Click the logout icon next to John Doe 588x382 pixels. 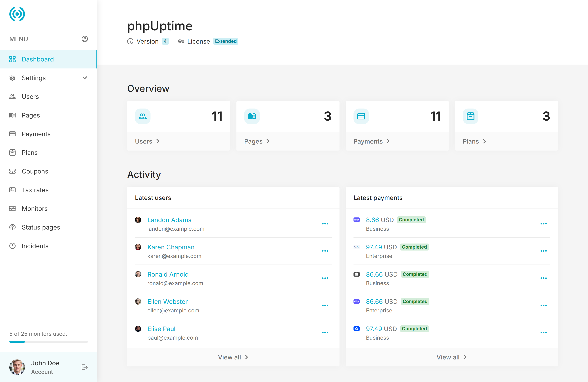point(85,367)
